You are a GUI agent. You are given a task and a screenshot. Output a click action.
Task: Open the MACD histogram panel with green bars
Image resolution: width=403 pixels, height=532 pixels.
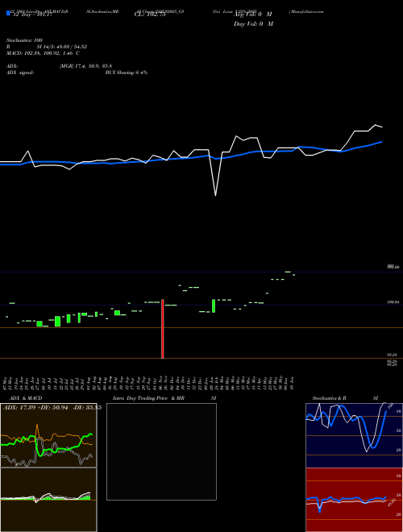(x=48, y=500)
